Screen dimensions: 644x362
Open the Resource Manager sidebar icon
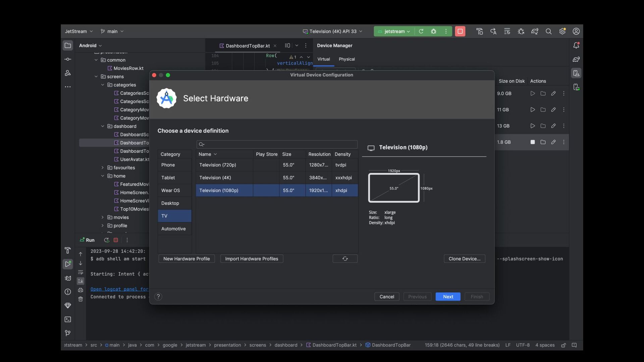click(x=68, y=73)
